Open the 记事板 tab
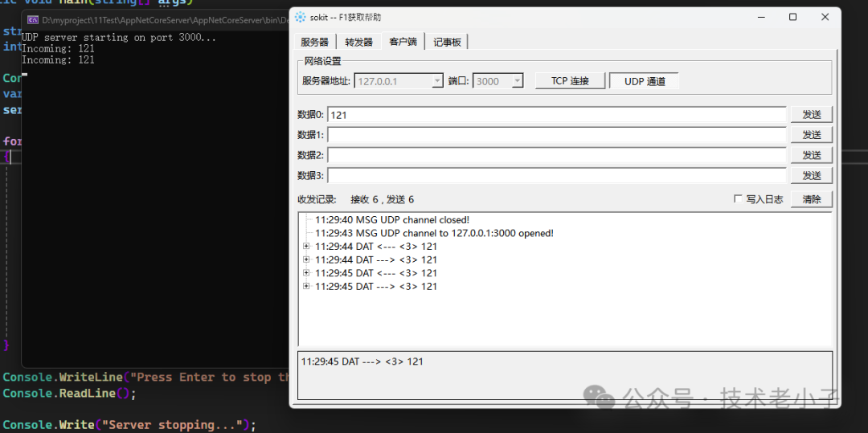Screen dimensions: 868x433 point(447,42)
